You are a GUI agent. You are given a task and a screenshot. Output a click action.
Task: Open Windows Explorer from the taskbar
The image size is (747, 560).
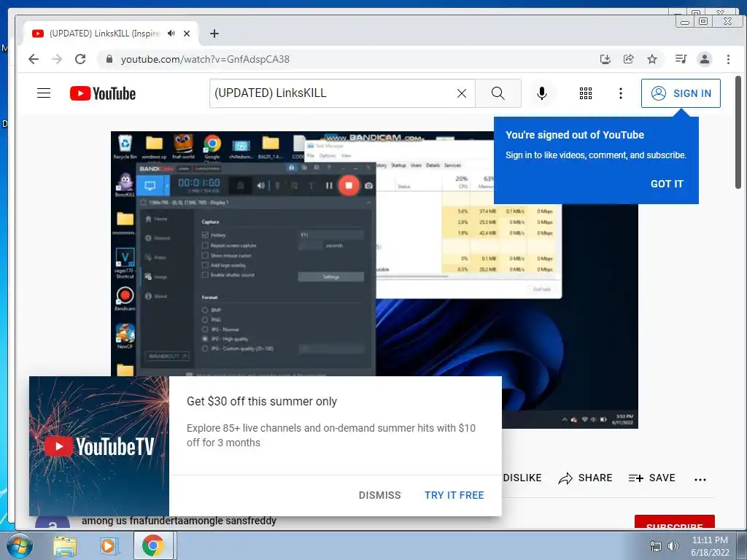[x=65, y=547]
